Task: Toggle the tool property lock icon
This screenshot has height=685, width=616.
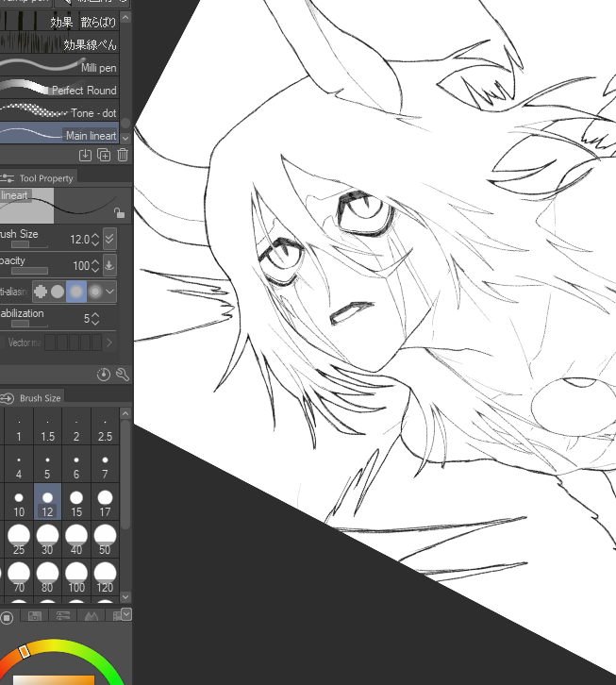Action: (119, 212)
